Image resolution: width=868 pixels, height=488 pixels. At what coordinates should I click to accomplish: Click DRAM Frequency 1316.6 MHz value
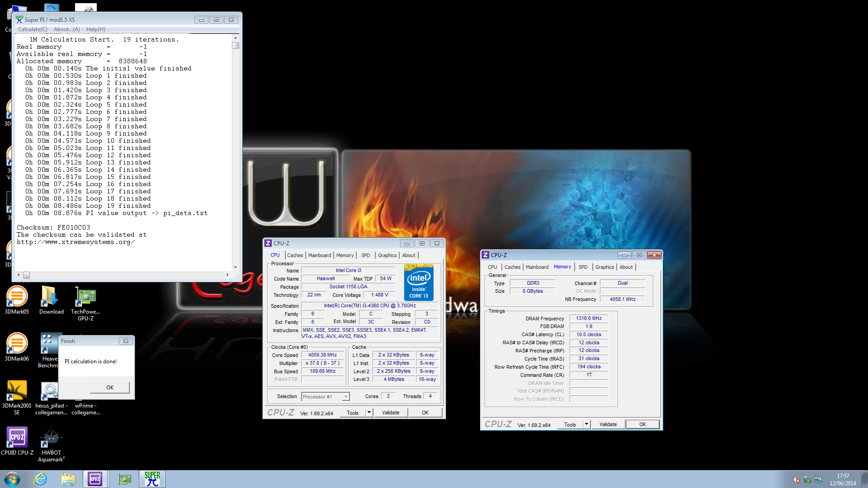(589, 319)
